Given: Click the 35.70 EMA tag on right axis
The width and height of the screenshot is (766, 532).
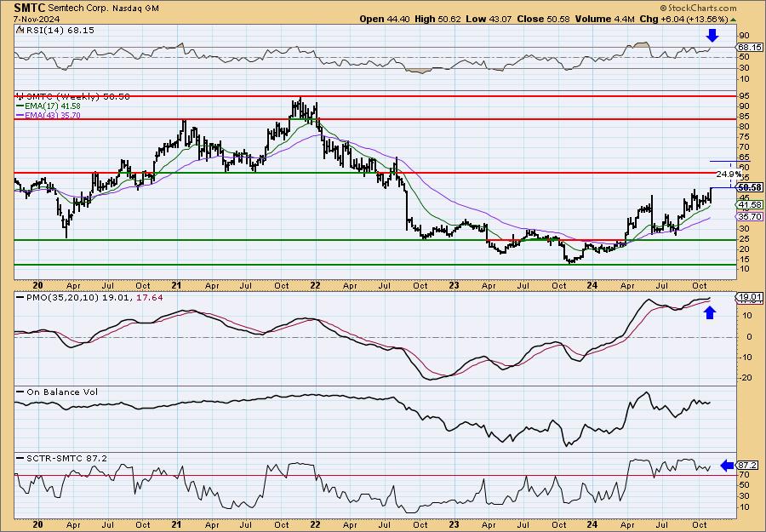Looking at the screenshot, I should click(751, 216).
